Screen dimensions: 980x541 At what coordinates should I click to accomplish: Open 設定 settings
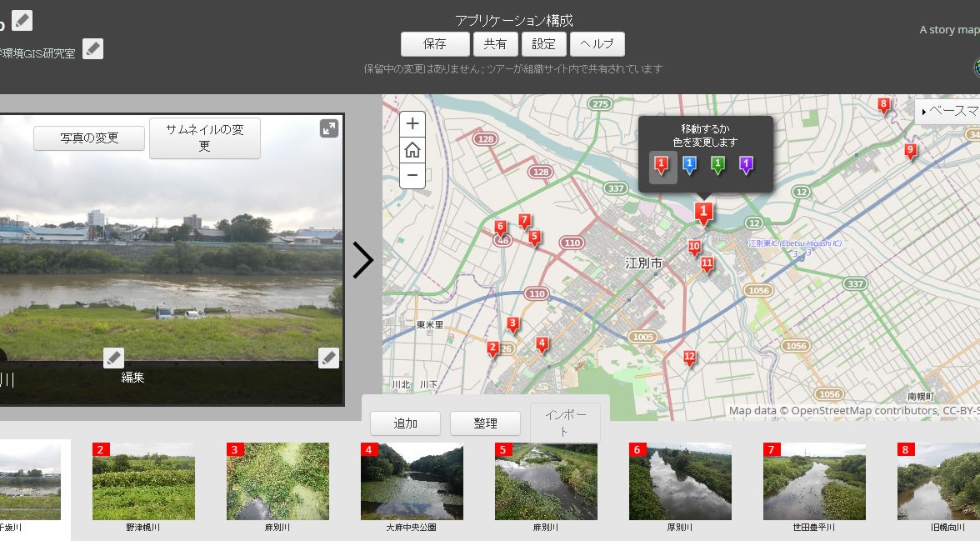(544, 44)
